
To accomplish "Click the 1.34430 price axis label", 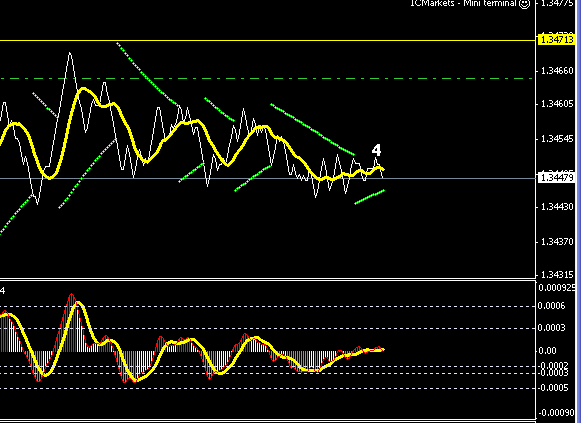I will (x=557, y=207).
